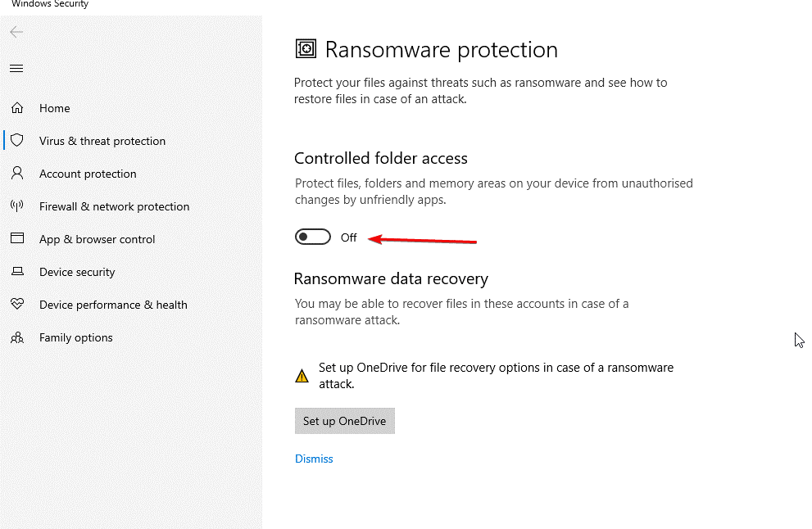Click the yellow warning triangle icon
Screen dimensions: 812x529
302,375
